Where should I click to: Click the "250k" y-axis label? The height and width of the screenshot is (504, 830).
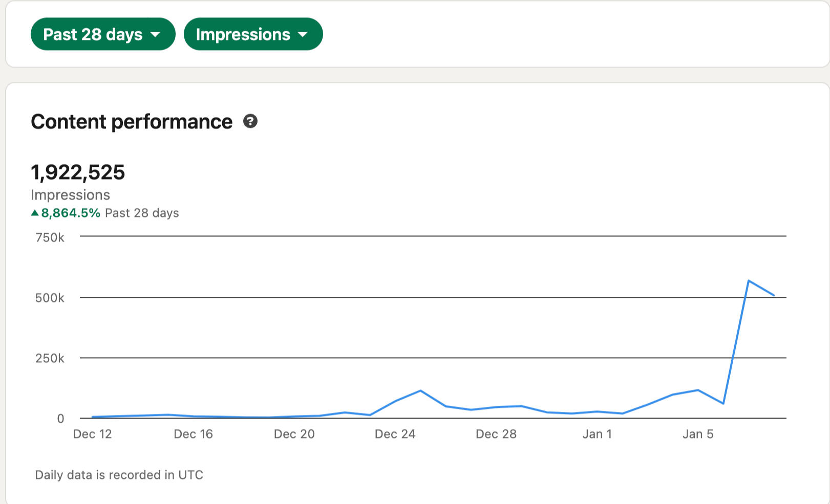(50, 358)
